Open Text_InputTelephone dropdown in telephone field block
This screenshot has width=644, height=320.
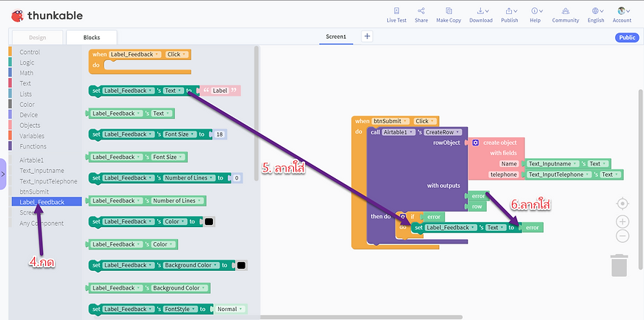point(559,174)
